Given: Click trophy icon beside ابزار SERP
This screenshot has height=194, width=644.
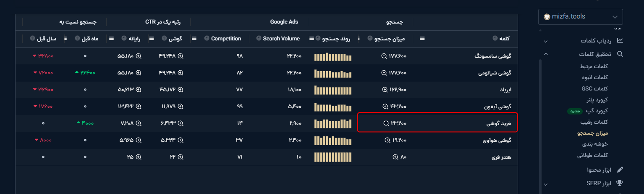Looking at the screenshot, I should pos(620,183).
